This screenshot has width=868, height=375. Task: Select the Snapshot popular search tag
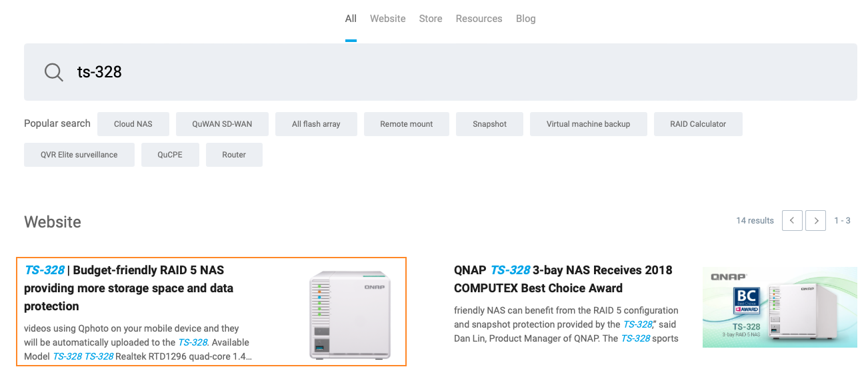pos(489,124)
